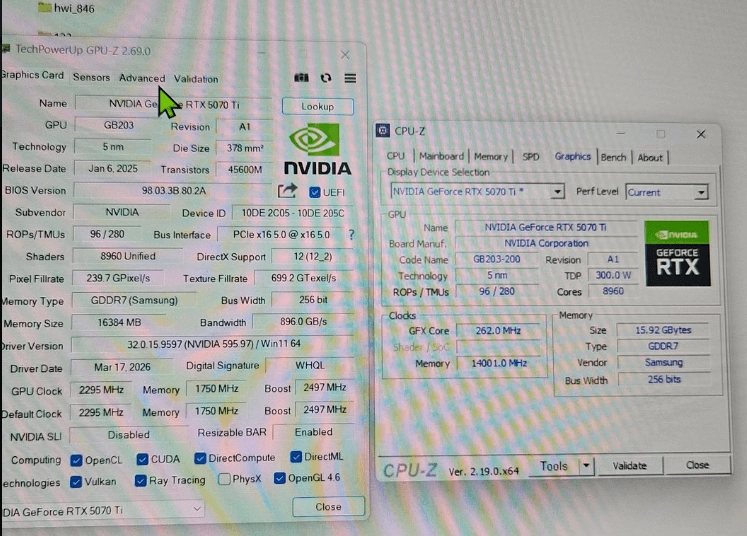Open the GPU selection dropdown in GPU-Z
Viewport: 747px width, 536px height.
103,510
